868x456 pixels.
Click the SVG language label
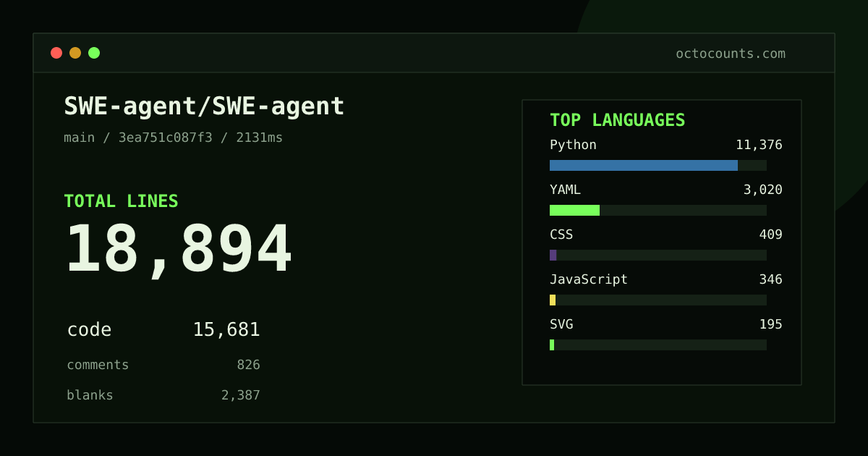561,324
